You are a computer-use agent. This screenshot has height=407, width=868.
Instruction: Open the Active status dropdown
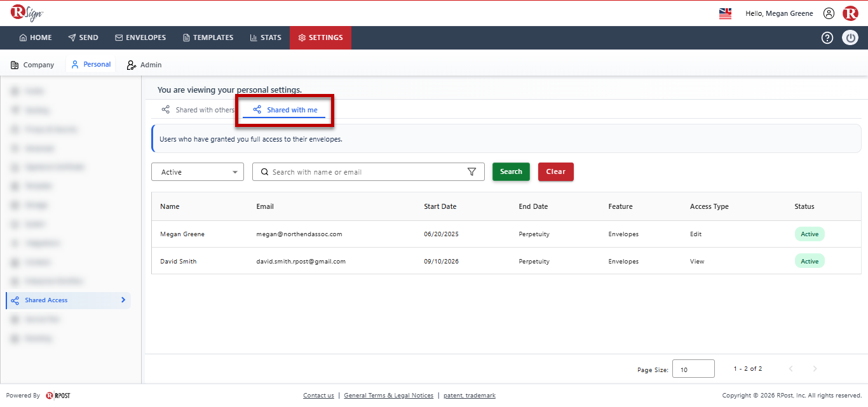[x=198, y=172]
